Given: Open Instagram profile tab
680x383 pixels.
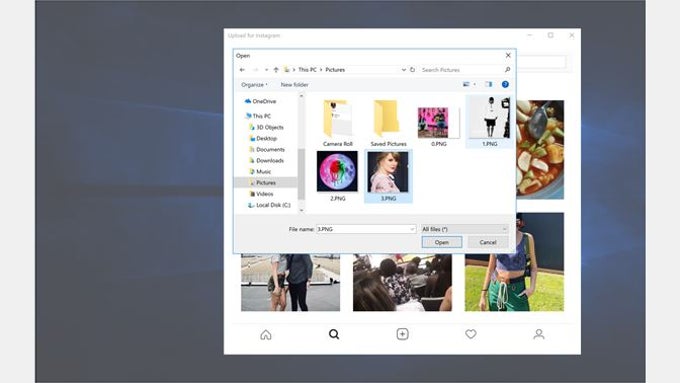Looking at the screenshot, I should pyautogui.click(x=539, y=334).
